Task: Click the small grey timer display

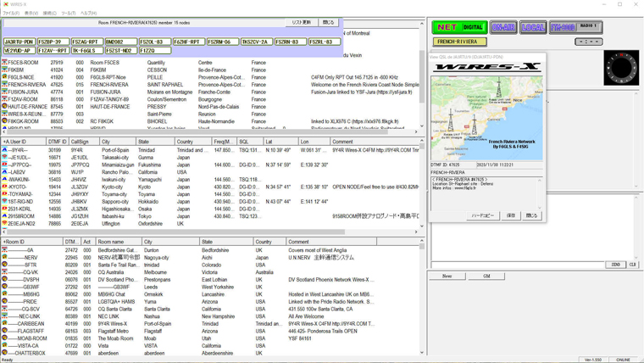Action: pos(589,42)
